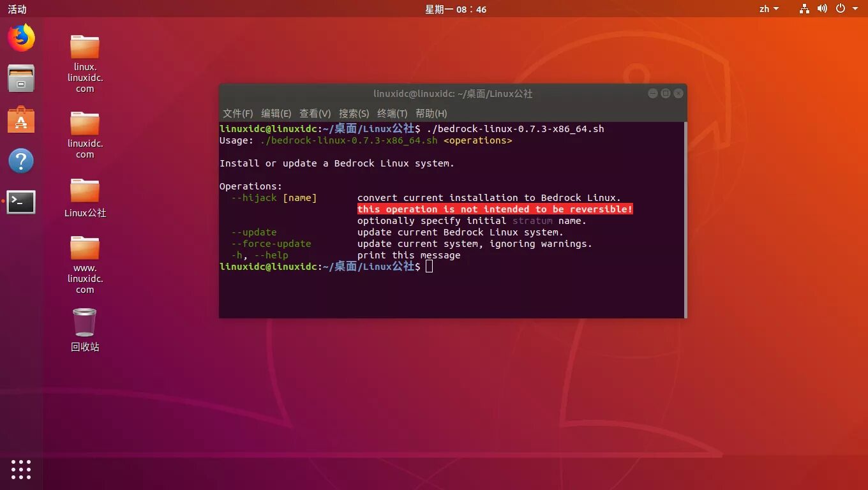
Task: Click the '--hijack [name]' option text
Action: 274,198
